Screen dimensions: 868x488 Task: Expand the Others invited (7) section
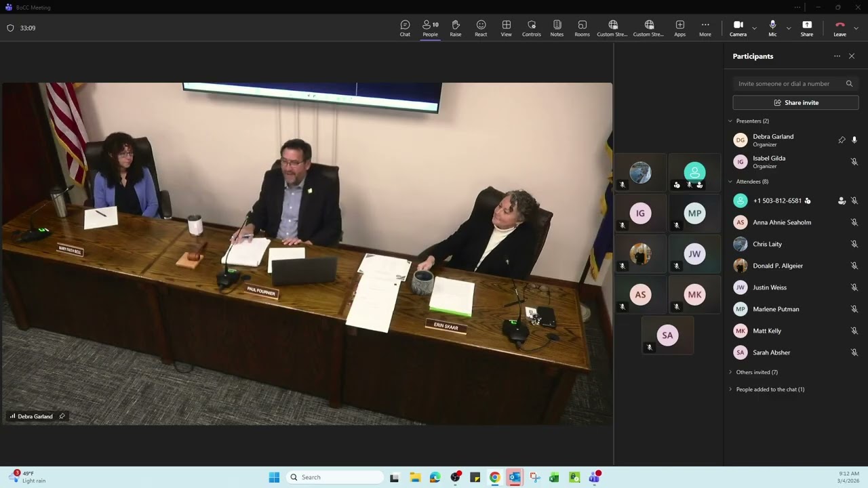coord(753,372)
